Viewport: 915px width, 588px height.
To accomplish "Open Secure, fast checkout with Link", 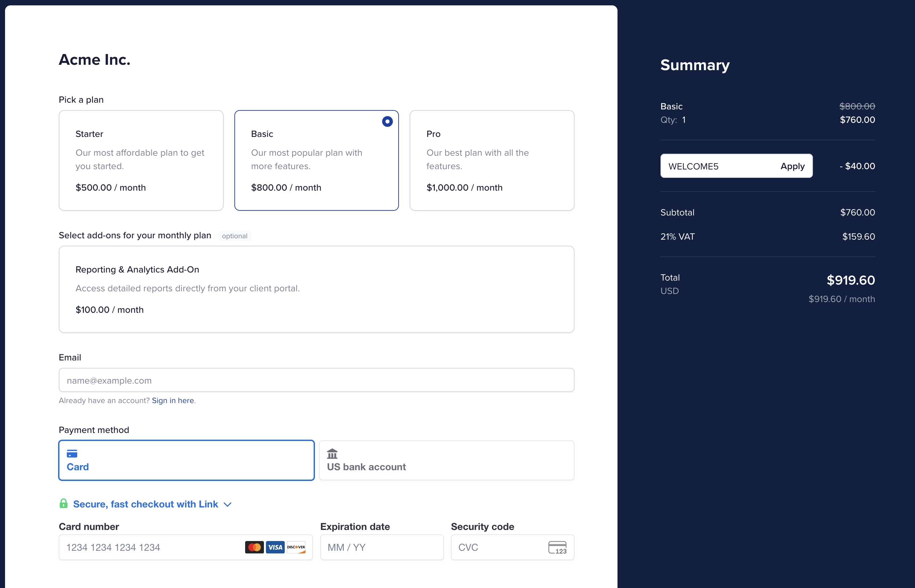I will [145, 504].
